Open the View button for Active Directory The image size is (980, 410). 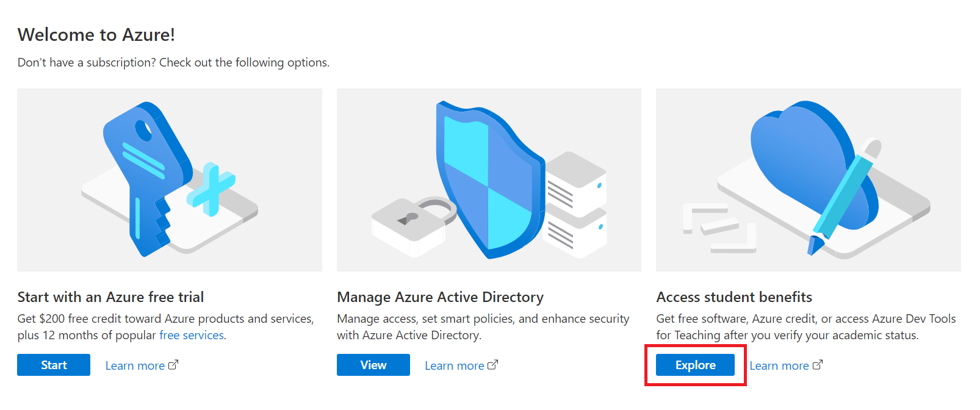coord(373,365)
